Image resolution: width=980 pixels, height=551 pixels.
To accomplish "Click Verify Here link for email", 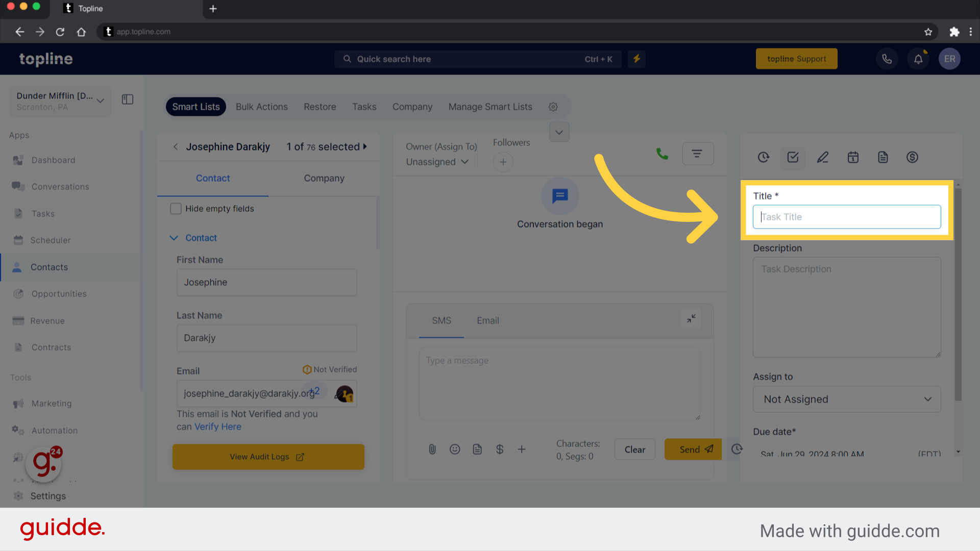I will pos(217,427).
